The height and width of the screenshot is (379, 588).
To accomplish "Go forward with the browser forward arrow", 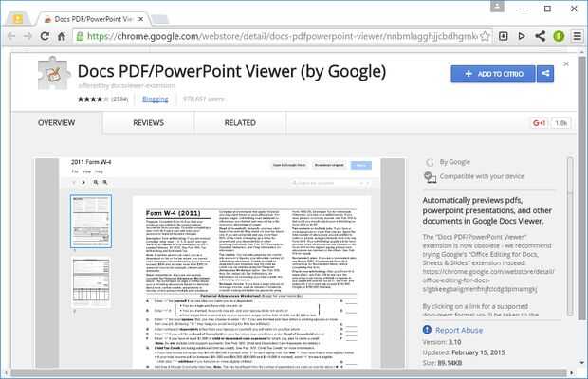I will (28, 36).
